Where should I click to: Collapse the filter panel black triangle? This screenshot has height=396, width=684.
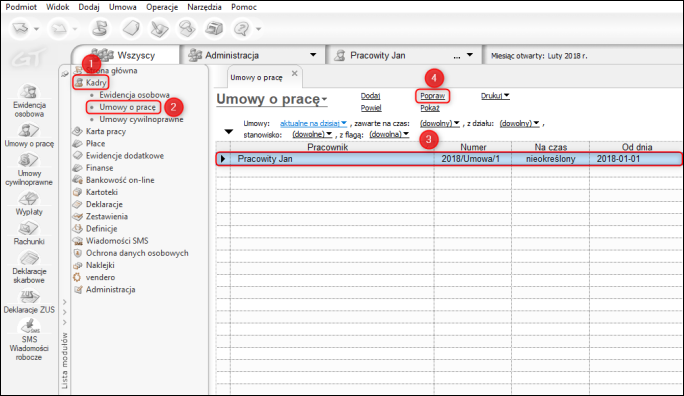click(229, 132)
